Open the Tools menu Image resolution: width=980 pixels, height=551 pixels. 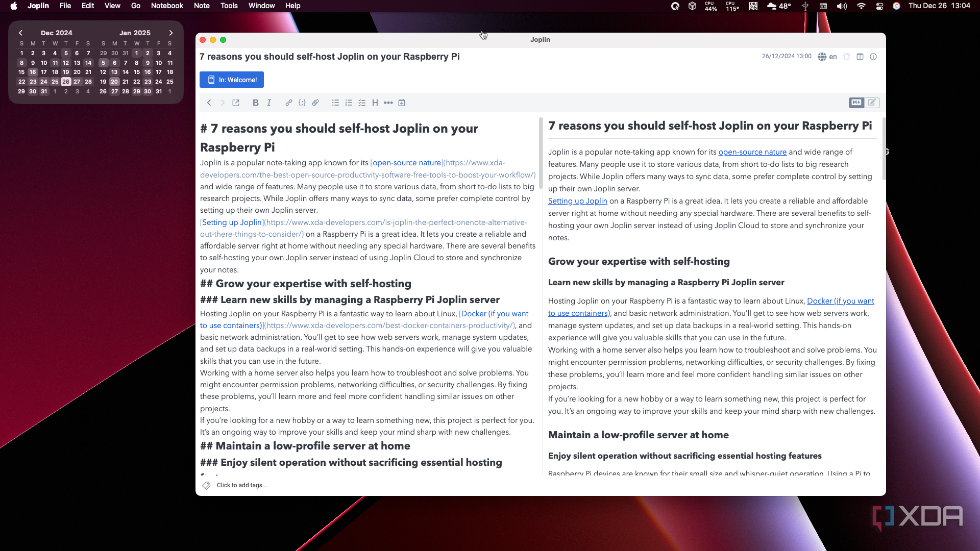(229, 6)
